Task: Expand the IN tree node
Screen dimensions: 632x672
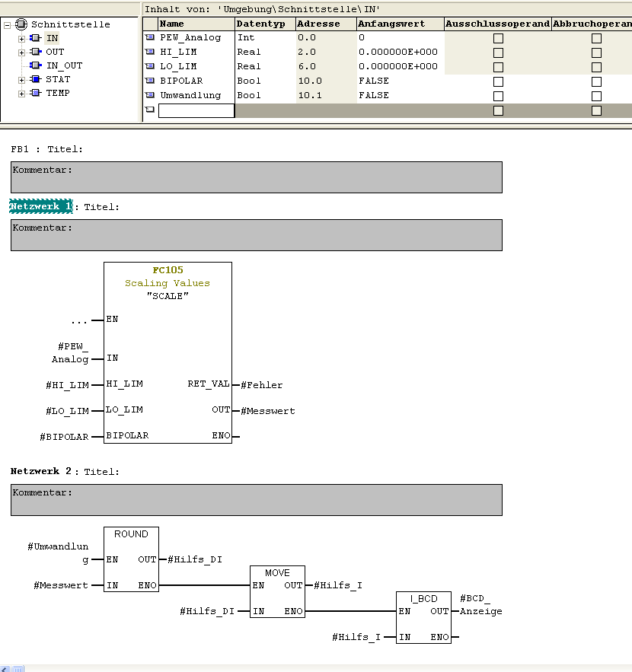Action: [21, 39]
